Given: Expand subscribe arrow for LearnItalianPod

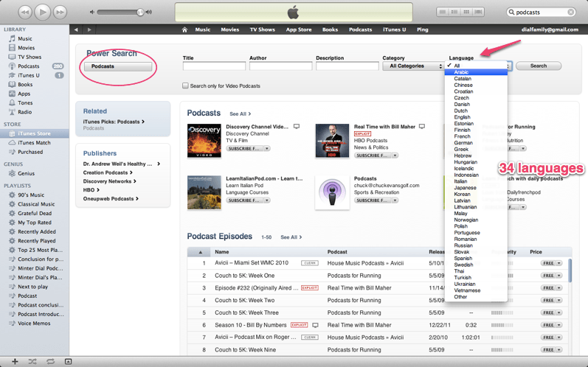Looking at the screenshot, I should [x=266, y=200].
